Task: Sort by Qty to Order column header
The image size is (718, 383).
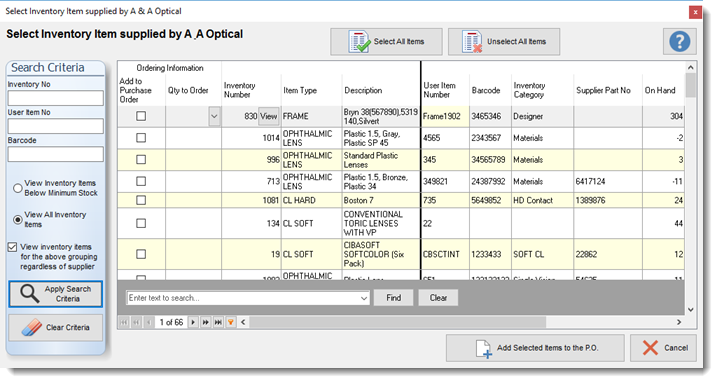Action: tap(193, 90)
